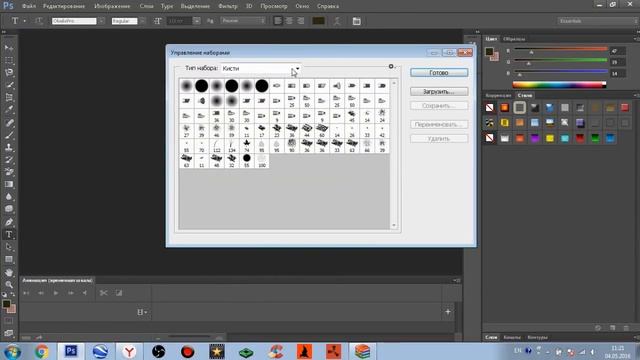Select the Zoom tool
Screen dimensions: 640x360
pyautogui.click(x=9, y=284)
